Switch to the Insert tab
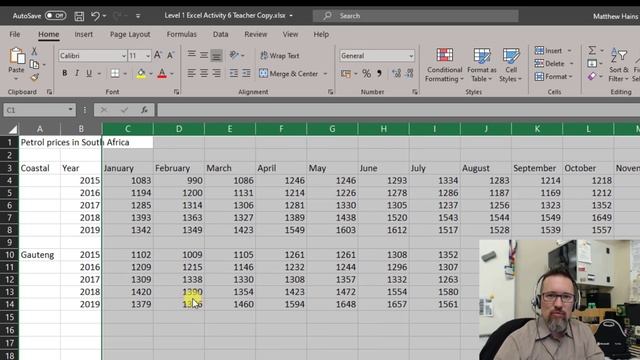Screen dimensions: 640x360 coord(83,34)
